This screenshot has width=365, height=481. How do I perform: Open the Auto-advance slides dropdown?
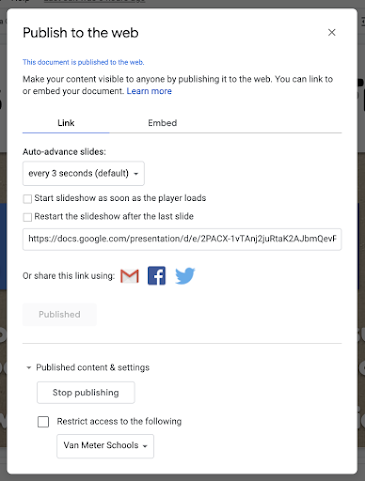(x=83, y=173)
